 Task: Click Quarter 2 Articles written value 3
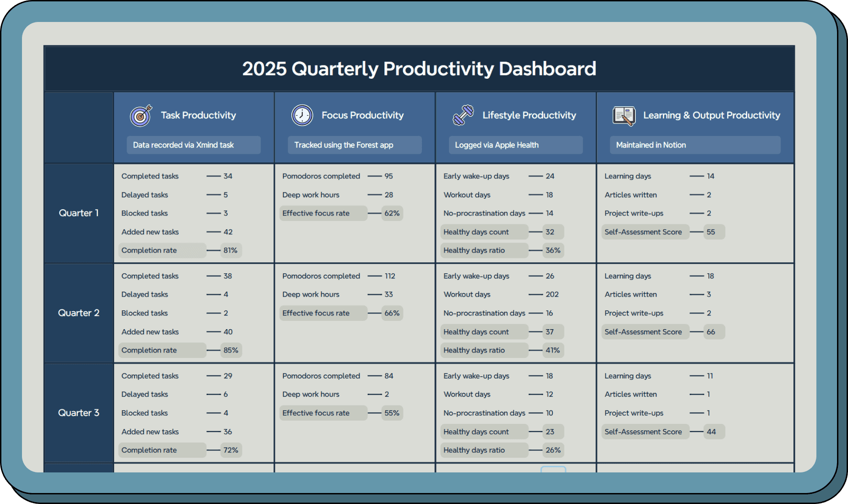(709, 294)
